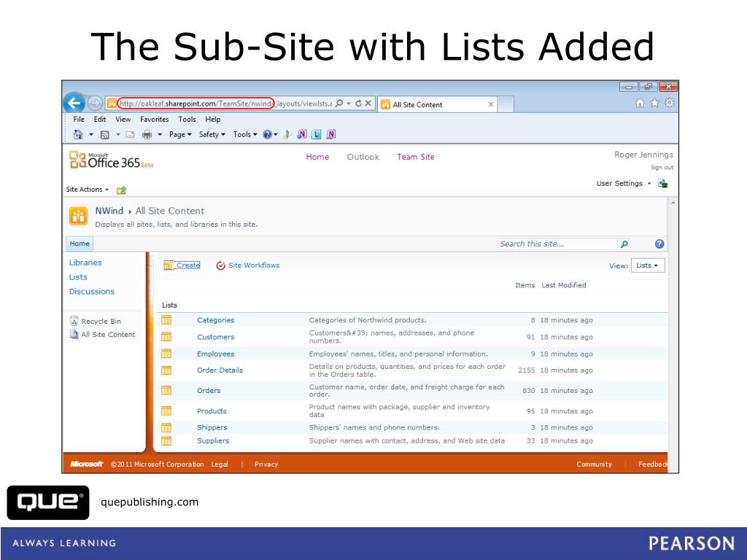Open the Safety dropdown menu

(212, 135)
